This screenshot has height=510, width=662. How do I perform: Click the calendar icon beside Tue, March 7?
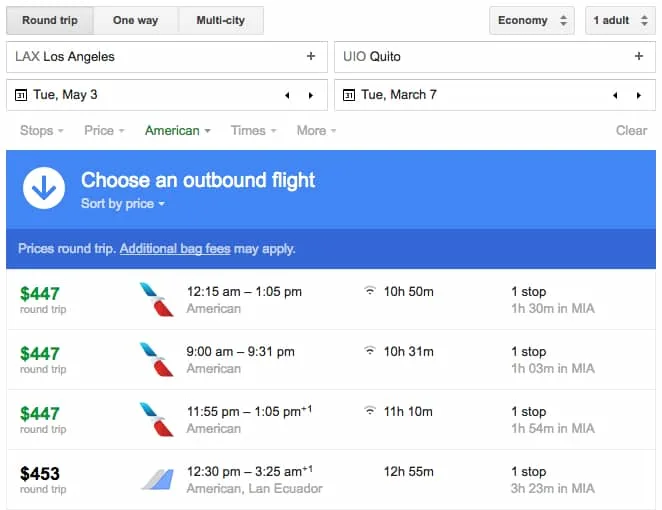(349, 95)
